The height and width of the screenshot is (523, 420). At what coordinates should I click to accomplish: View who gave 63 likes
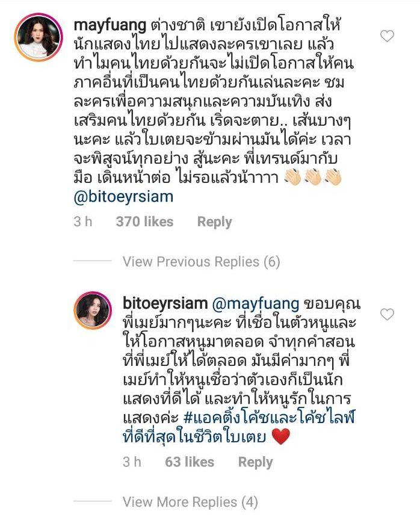coord(190,462)
